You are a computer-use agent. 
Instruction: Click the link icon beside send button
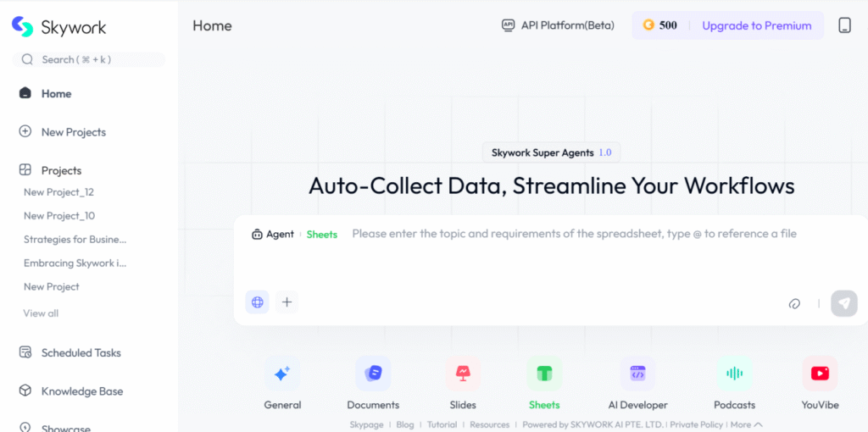[794, 303]
